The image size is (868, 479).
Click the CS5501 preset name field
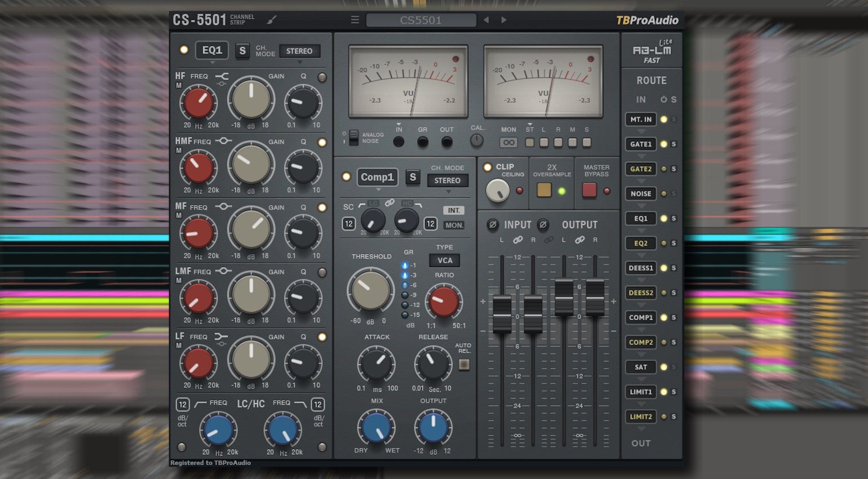click(420, 20)
